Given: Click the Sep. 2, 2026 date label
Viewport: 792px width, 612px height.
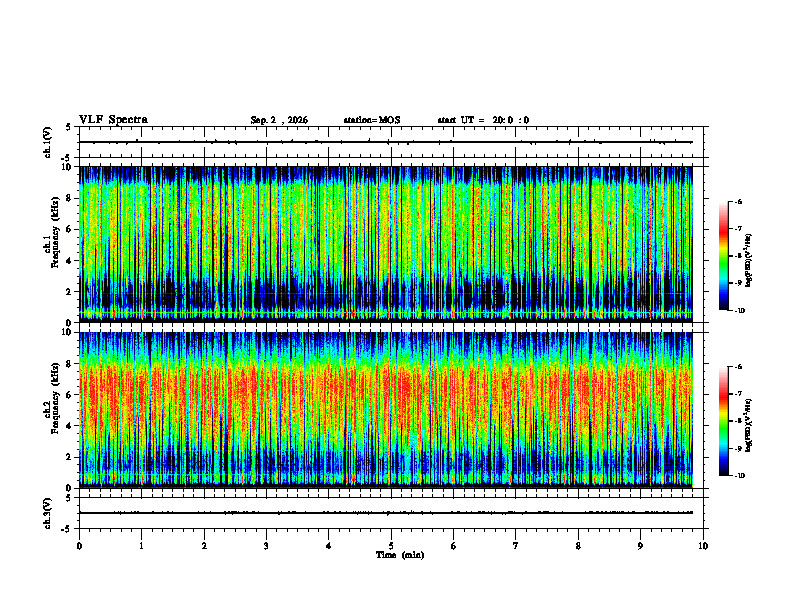Looking at the screenshot, I should (279, 120).
